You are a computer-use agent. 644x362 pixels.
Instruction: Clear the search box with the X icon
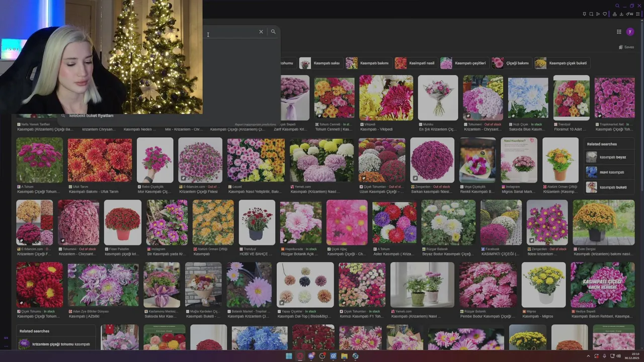click(x=261, y=32)
